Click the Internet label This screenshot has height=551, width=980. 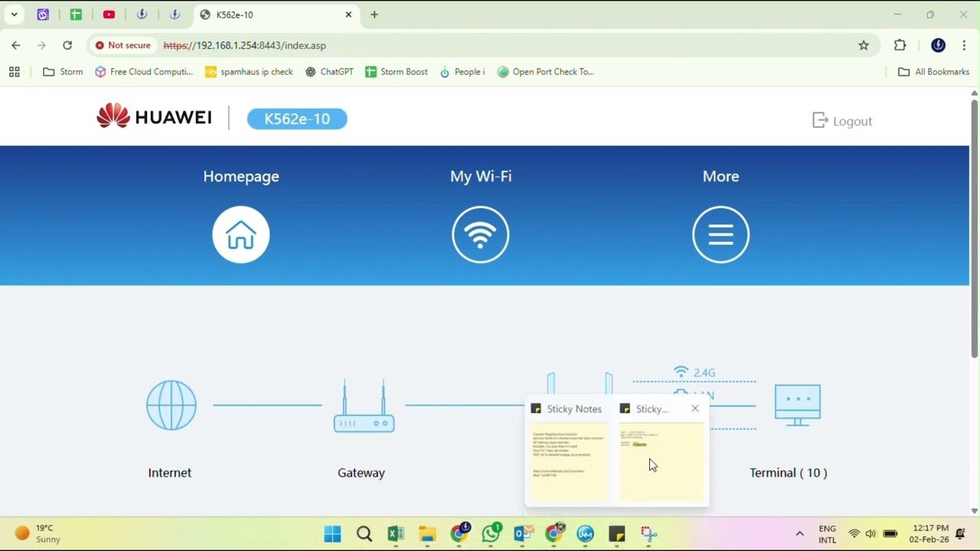point(170,473)
